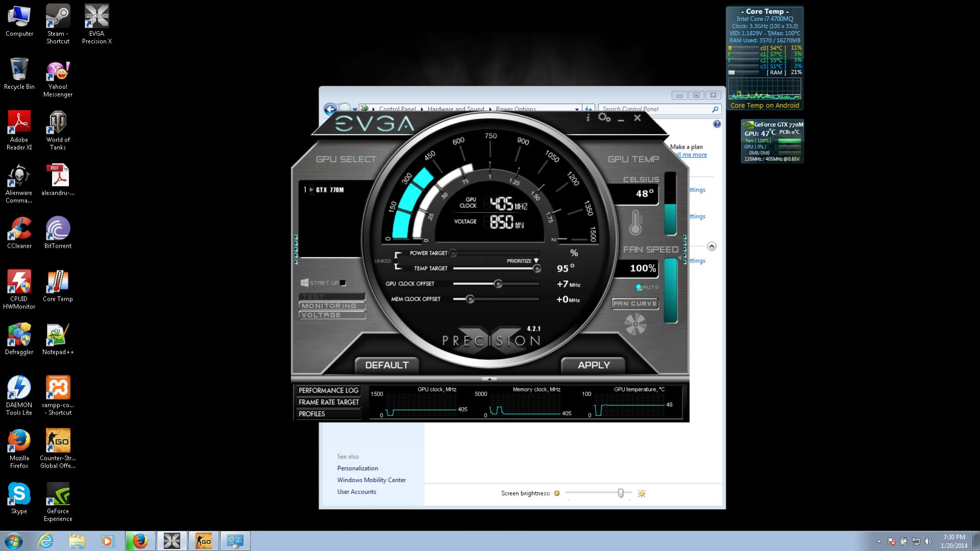Open the Test tab
Screen dimensions: 980x551
332,297
